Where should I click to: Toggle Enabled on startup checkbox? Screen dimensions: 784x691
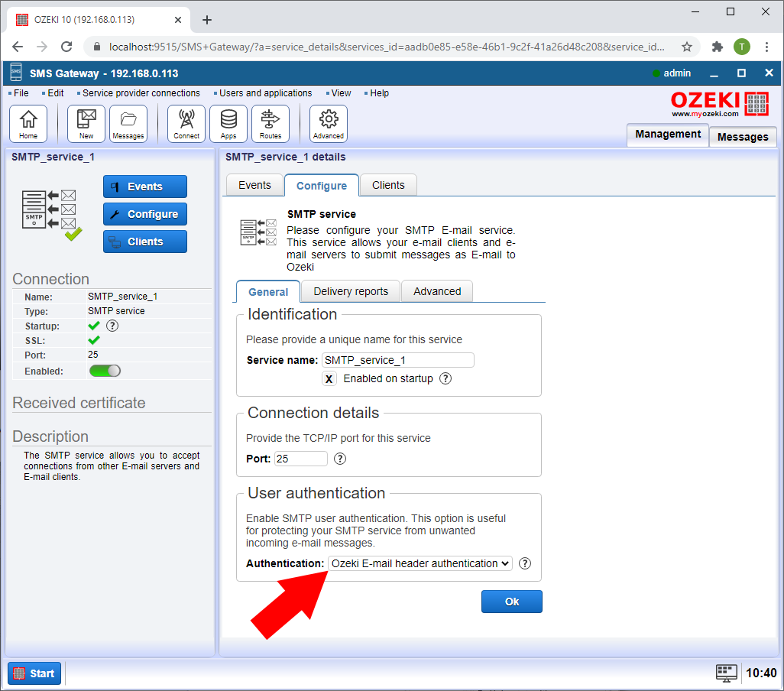329,379
